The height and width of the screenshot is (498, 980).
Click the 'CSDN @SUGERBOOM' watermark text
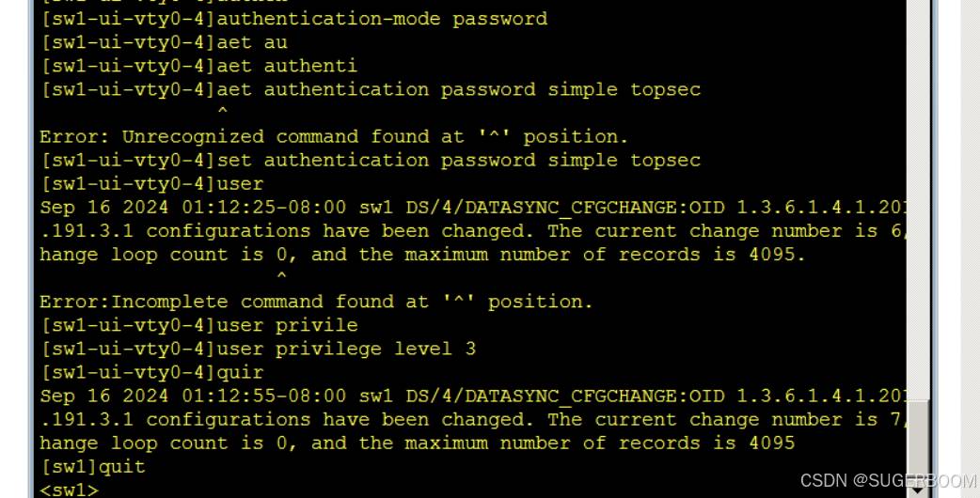click(888, 480)
